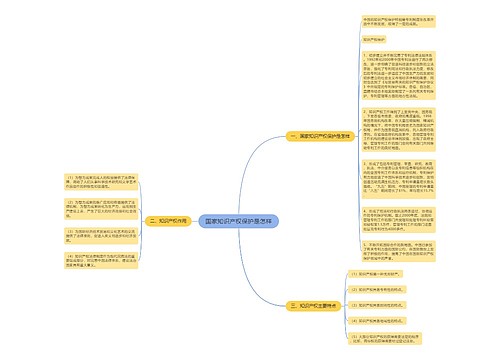Click leaf node 1 about patent law amendments
The height and width of the screenshot is (360, 500).
399,75
